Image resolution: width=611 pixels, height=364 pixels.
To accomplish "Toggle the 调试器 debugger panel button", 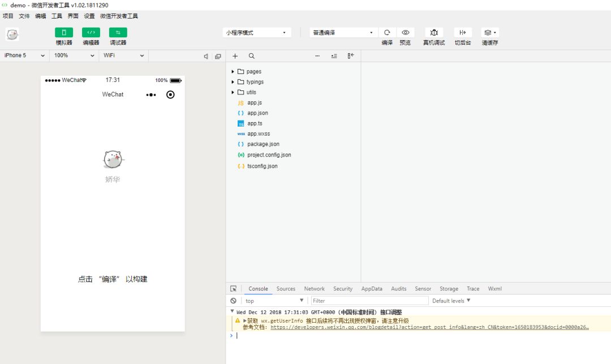I will pyautogui.click(x=118, y=32).
